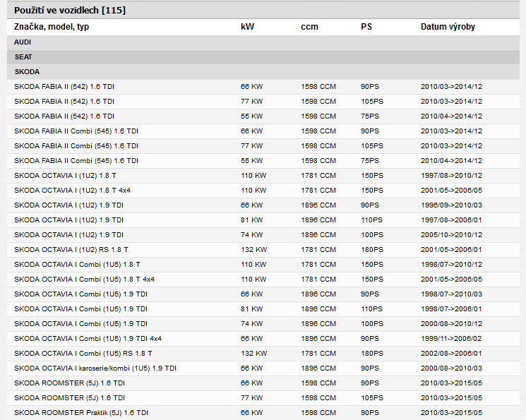Image resolution: width=526 pixels, height=420 pixels.
Task: Select SKODA OCTAVIA I (1U2) 1.8 T 4x4 row
Action: pyautogui.click(x=263, y=190)
